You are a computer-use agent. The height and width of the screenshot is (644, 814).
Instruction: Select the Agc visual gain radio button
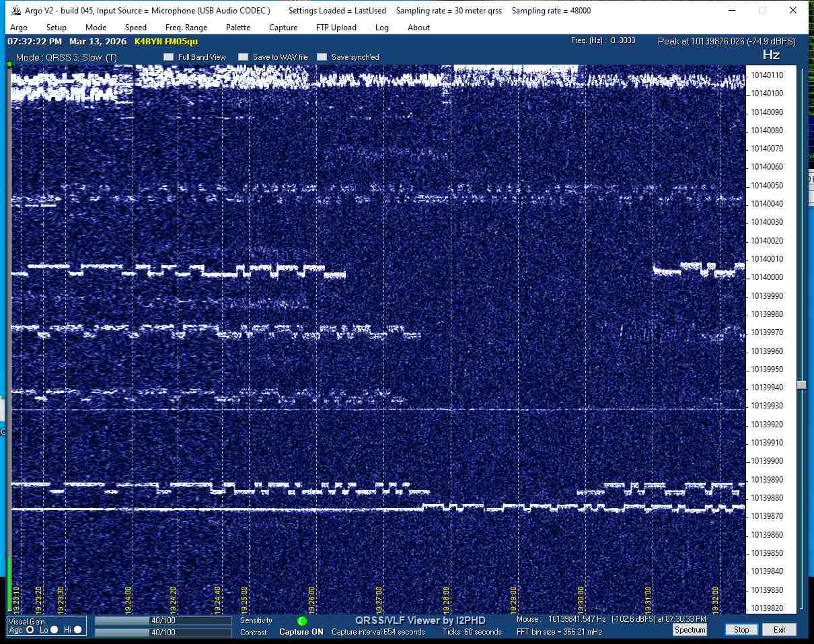(30, 630)
